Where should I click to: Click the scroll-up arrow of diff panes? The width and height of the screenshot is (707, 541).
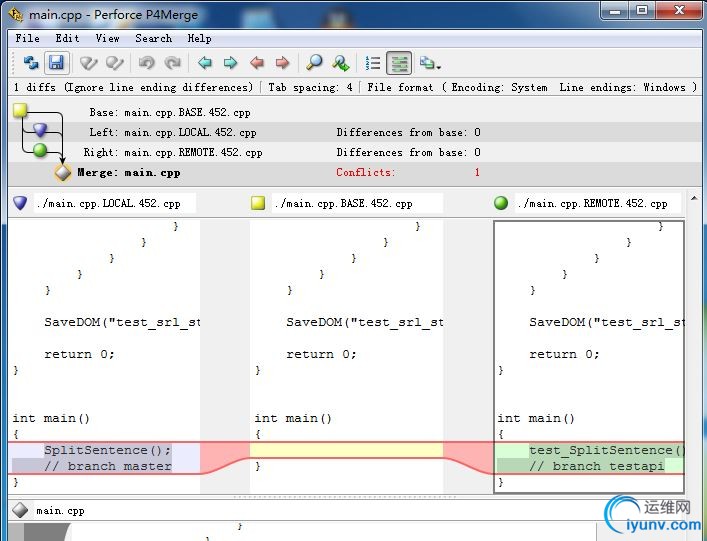pyautogui.click(x=694, y=198)
